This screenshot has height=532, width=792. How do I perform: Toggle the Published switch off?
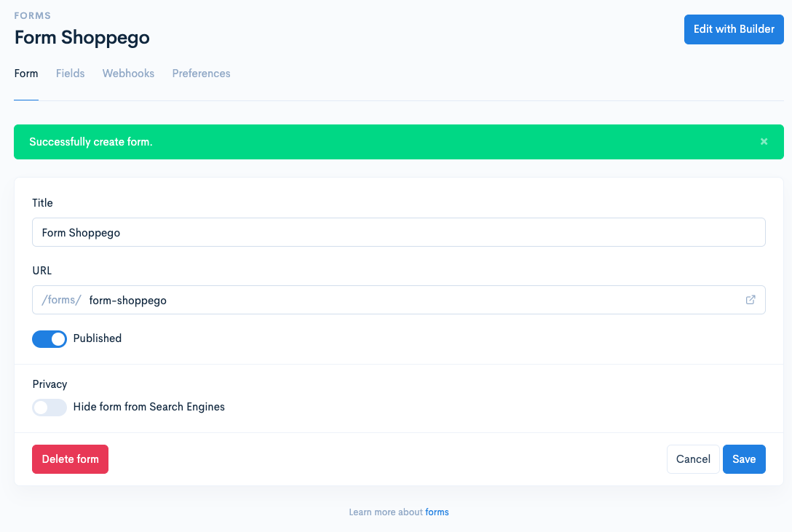pyautogui.click(x=49, y=339)
